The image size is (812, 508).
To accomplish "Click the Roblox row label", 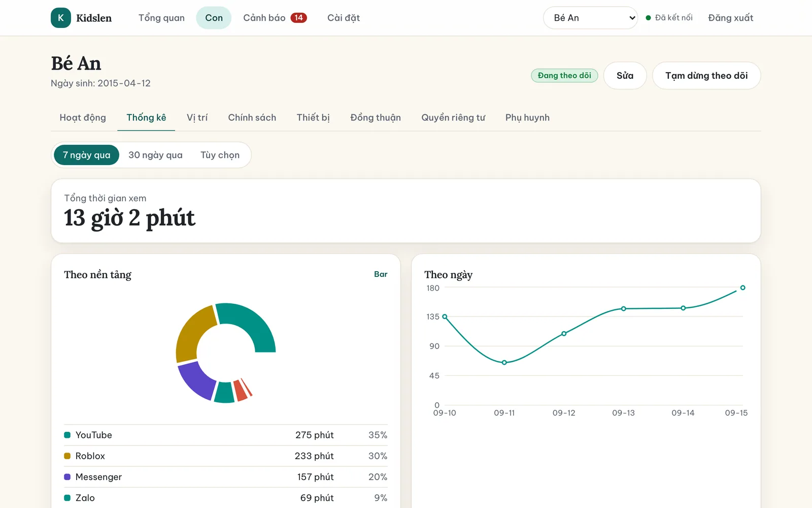I will (90, 456).
